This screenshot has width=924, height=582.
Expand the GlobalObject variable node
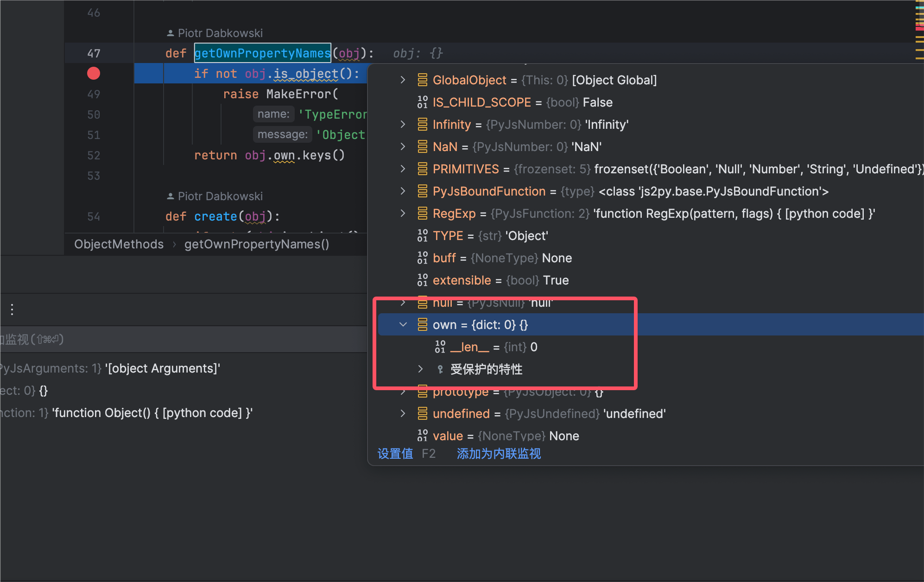click(403, 80)
